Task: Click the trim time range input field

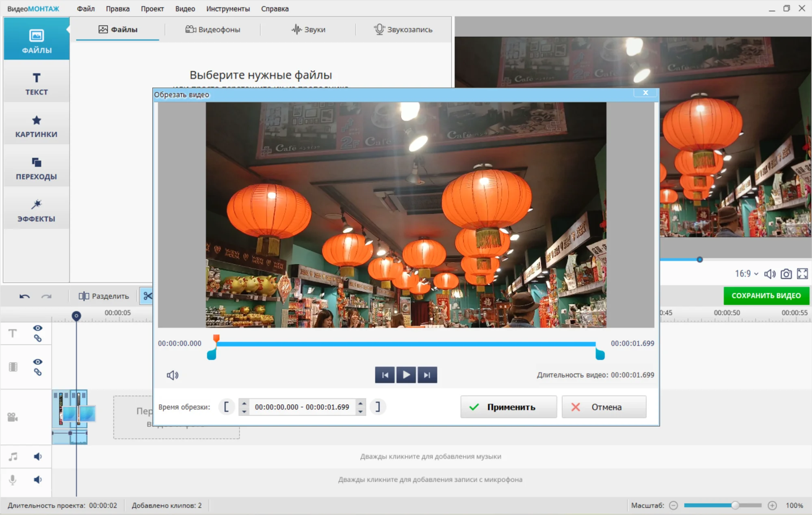Action: coord(302,407)
